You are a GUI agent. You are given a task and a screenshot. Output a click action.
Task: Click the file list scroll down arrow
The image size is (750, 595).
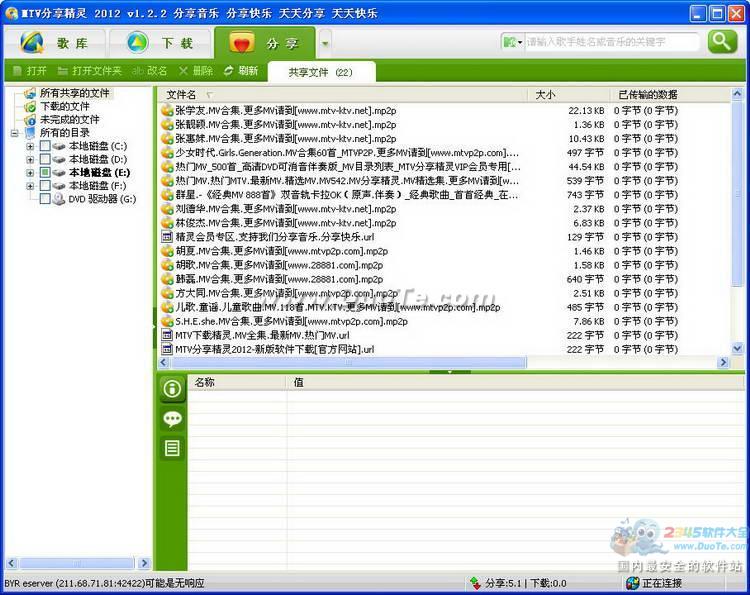[737, 349]
